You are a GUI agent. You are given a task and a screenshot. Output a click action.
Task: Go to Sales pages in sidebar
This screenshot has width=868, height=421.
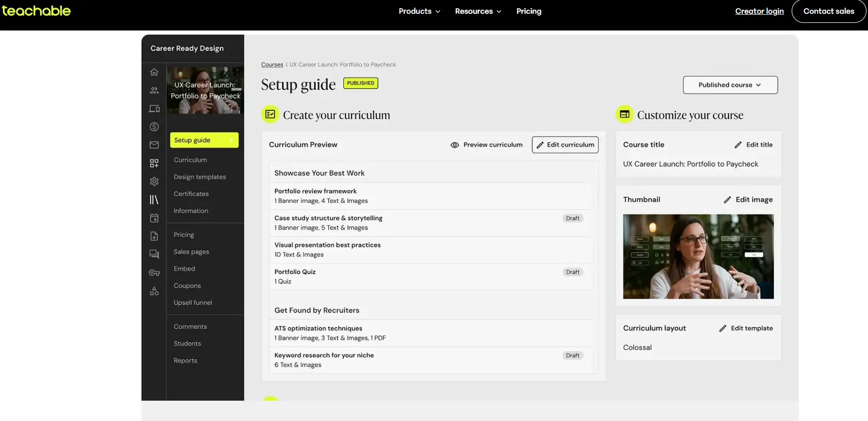(x=191, y=252)
